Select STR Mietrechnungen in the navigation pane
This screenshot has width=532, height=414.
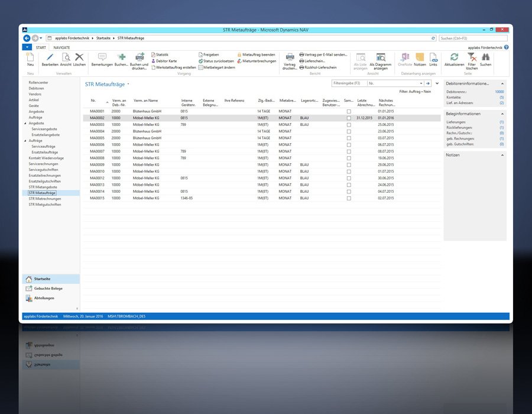[45, 199]
